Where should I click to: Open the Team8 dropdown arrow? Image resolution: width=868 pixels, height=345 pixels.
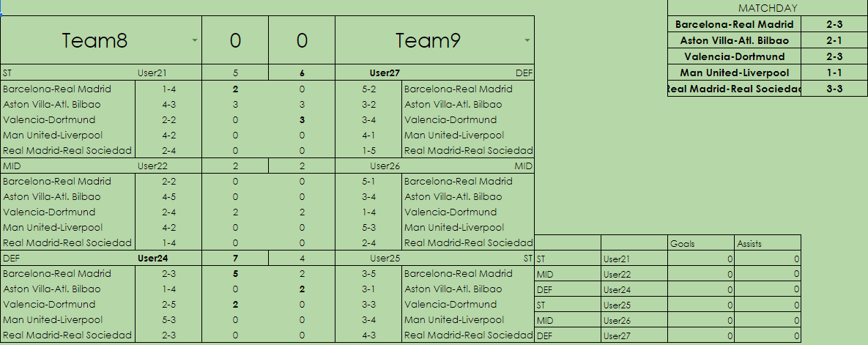pos(195,40)
